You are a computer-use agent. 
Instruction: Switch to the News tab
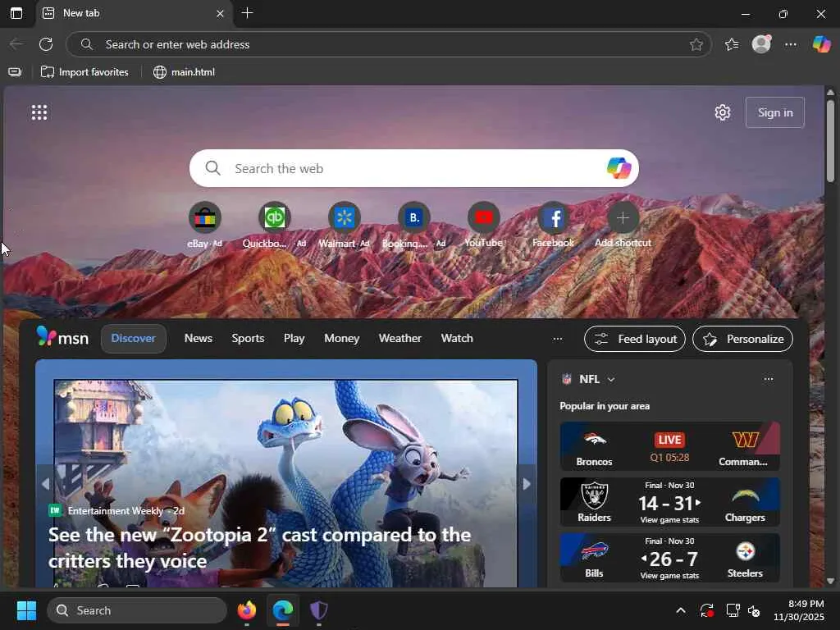coord(199,339)
